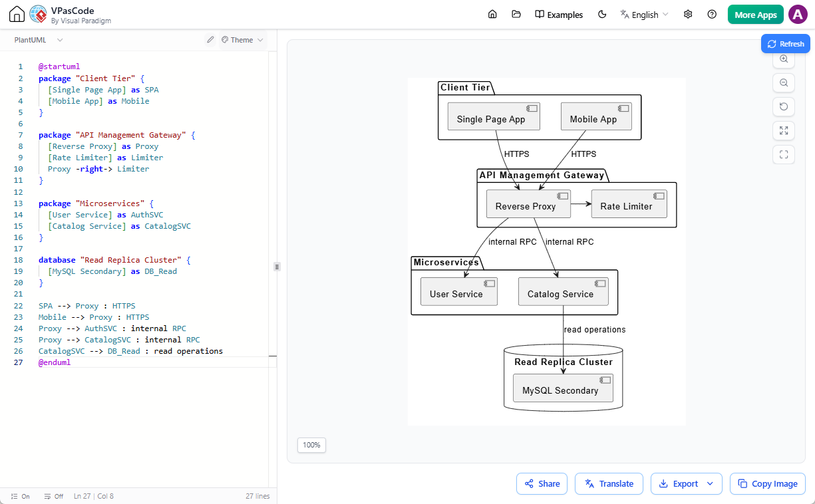
Task: Click the More Apps button
Action: point(756,15)
